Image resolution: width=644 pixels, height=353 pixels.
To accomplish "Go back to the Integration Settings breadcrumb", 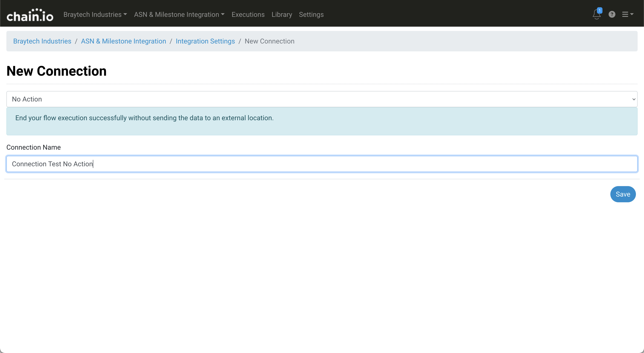I will [x=205, y=41].
